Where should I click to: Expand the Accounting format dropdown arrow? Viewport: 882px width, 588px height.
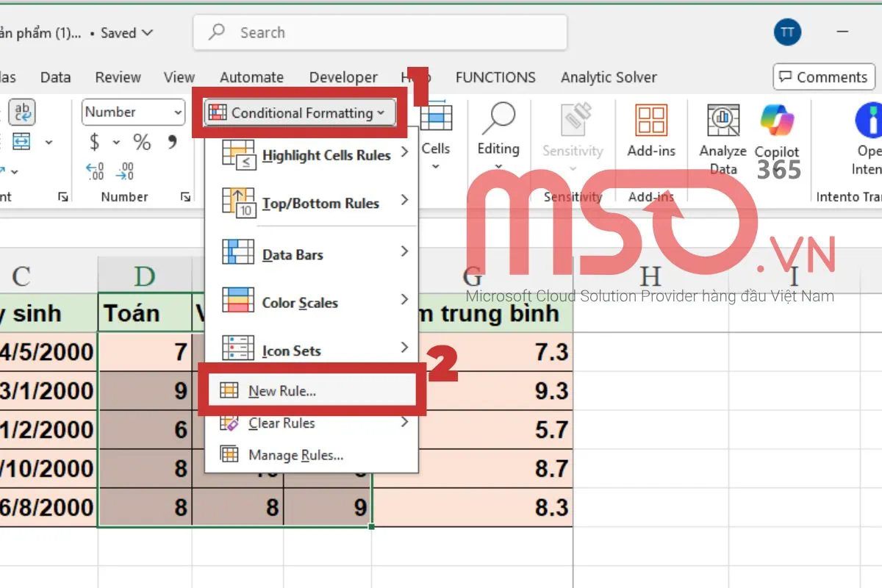[116, 142]
